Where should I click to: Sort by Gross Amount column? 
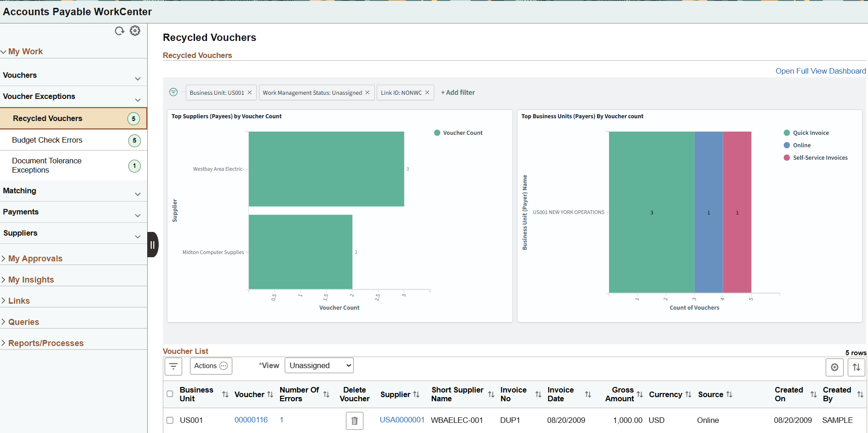coord(640,394)
